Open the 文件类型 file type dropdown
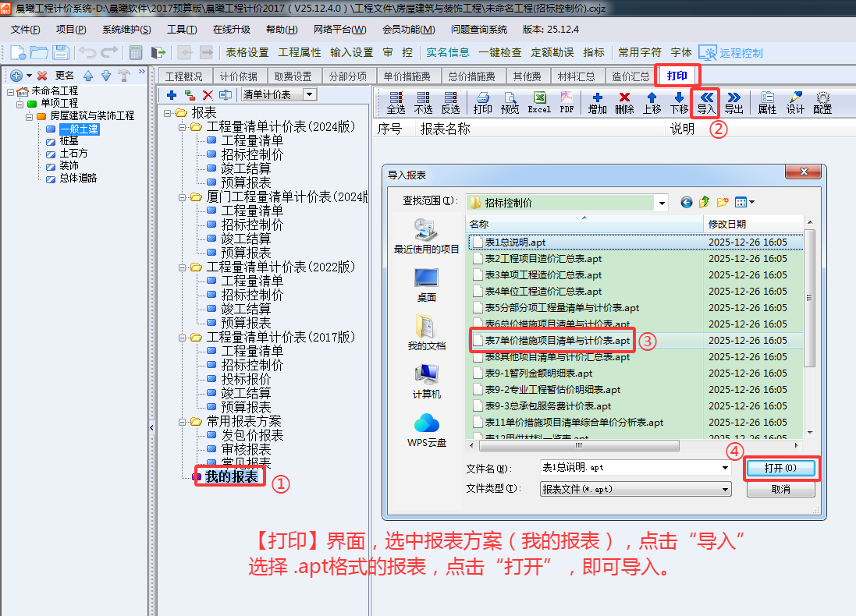Screen dimensions: 856x616 (x=726, y=489)
